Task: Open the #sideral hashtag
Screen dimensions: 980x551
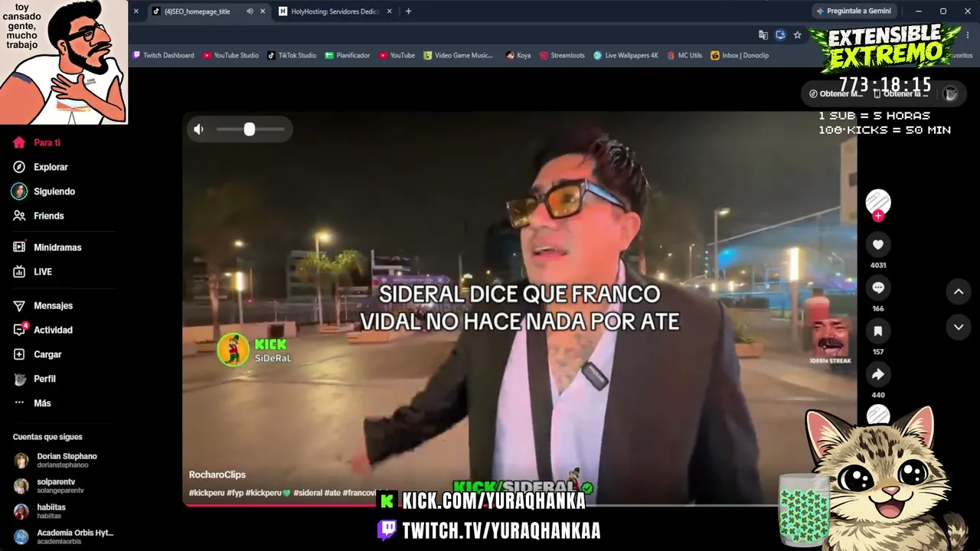Action: (308, 493)
